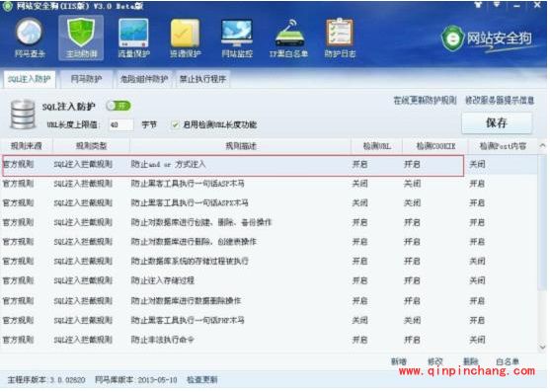The width and height of the screenshot is (550, 392).
Task: Toggle the SQL注入防护 on/off switch
Action: 118,106
